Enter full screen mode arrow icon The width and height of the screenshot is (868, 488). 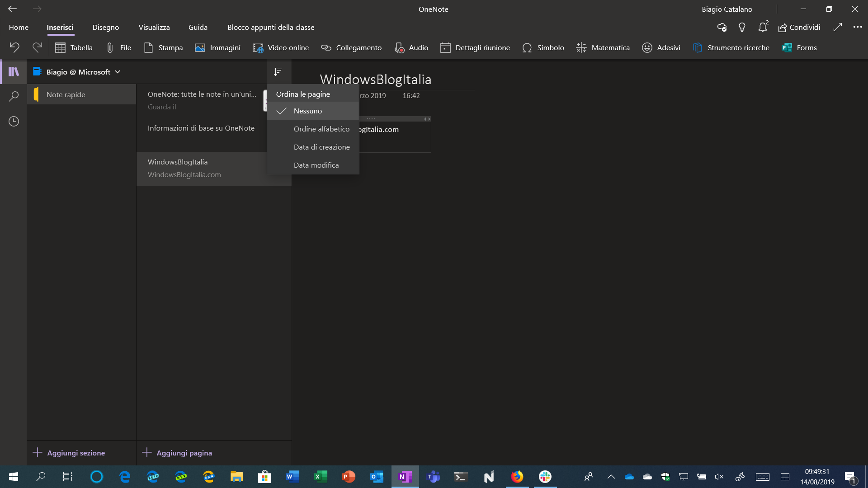(837, 27)
